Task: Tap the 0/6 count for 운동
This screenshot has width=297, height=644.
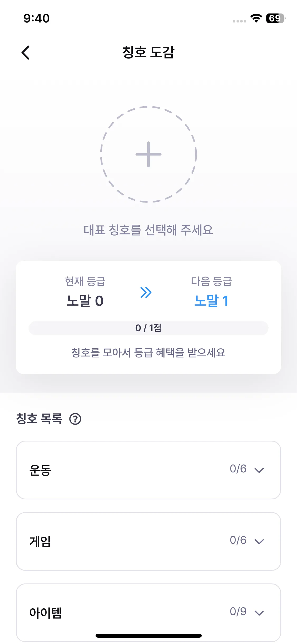Action: (x=238, y=469)
